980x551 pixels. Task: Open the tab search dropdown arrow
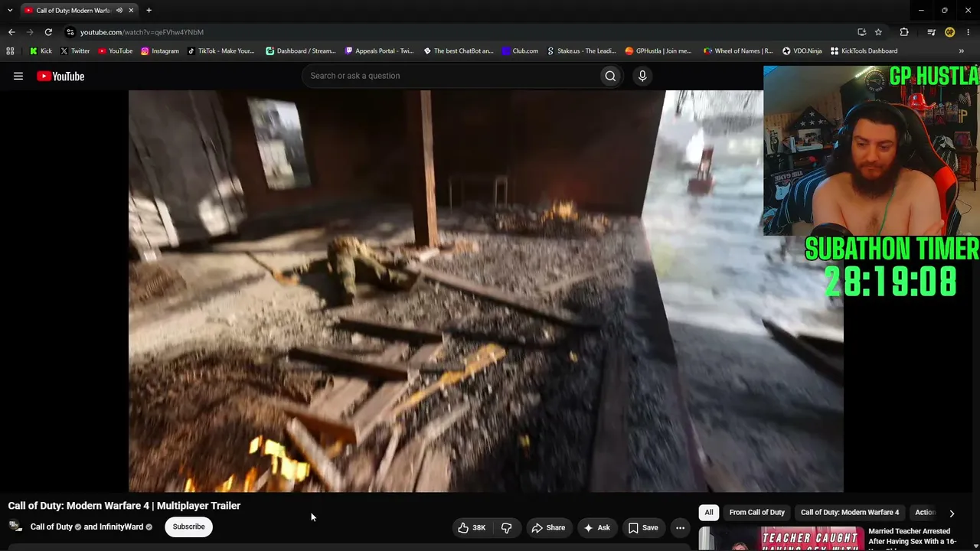pyautogui.click(x=10, y=11)
